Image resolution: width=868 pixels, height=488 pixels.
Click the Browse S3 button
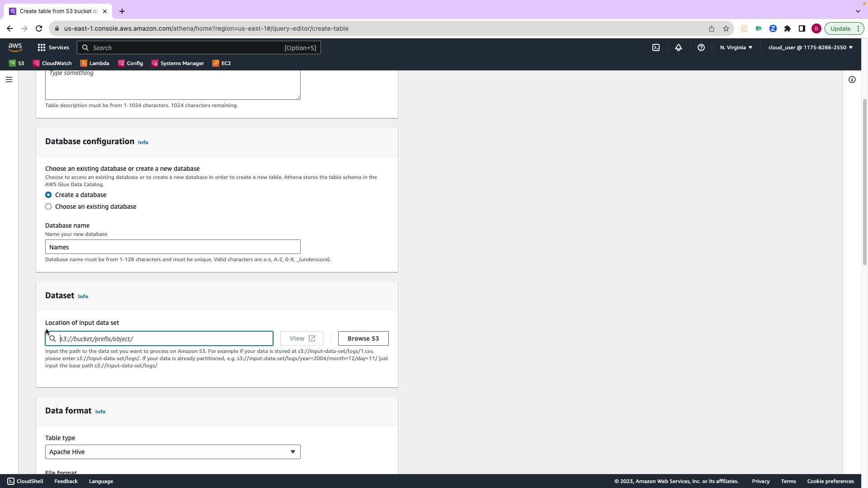[363, 338]
